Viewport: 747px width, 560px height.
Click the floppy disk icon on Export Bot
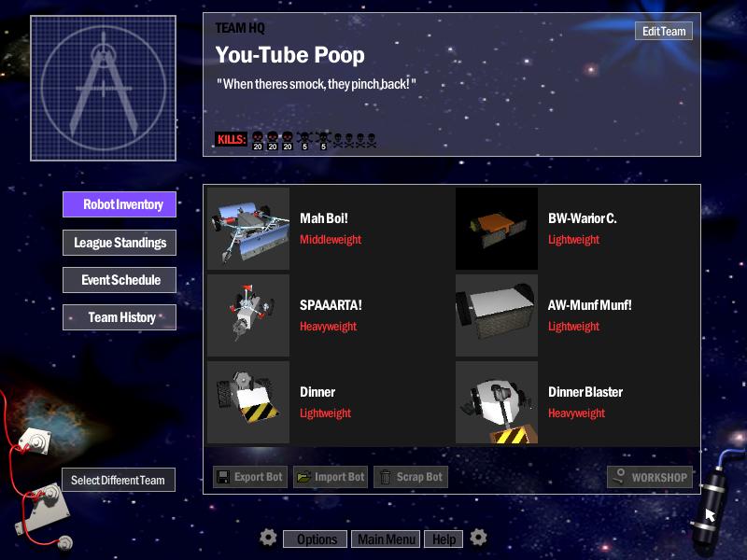223,477
